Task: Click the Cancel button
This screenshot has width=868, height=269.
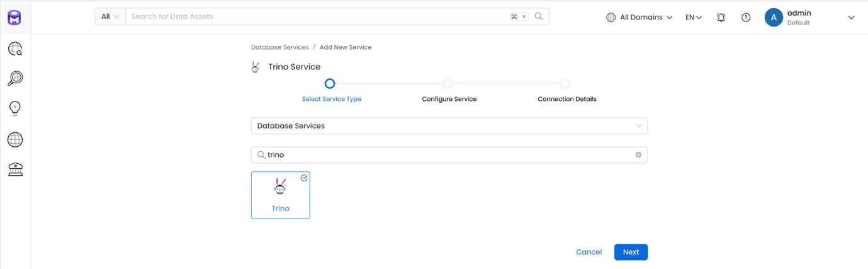Action: (x=589, y=252)
